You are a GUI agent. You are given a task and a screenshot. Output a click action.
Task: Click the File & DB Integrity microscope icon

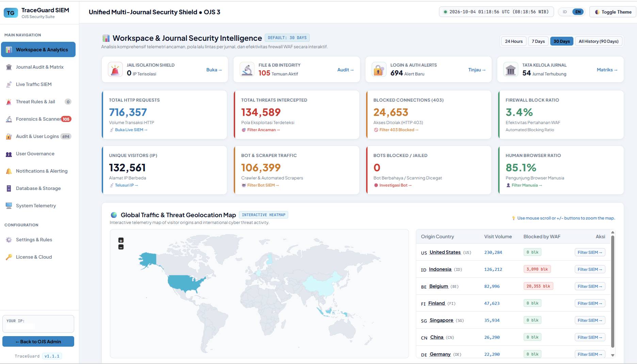(247, 70)
